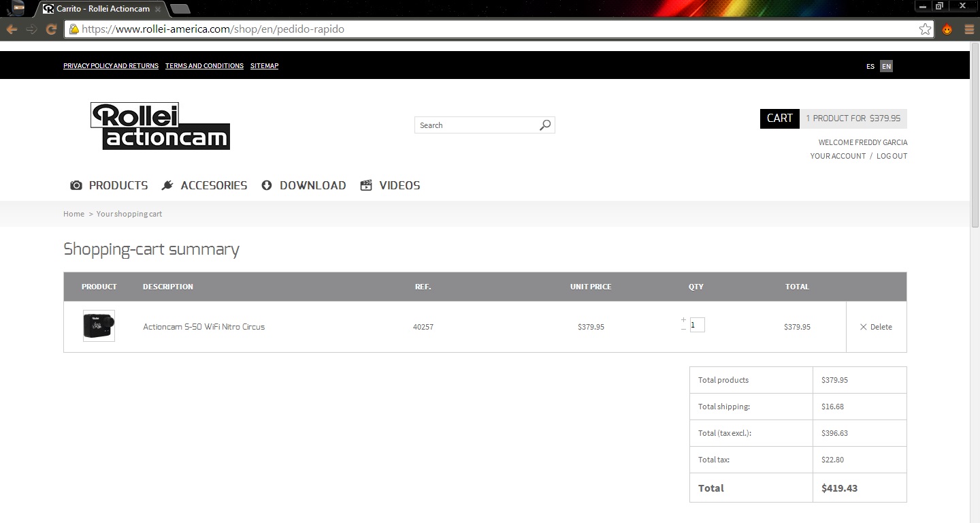The width and height of the screenshot is (980, 523).
Task: Click the Rollei Actioncam logo
Action: point(160,126)
